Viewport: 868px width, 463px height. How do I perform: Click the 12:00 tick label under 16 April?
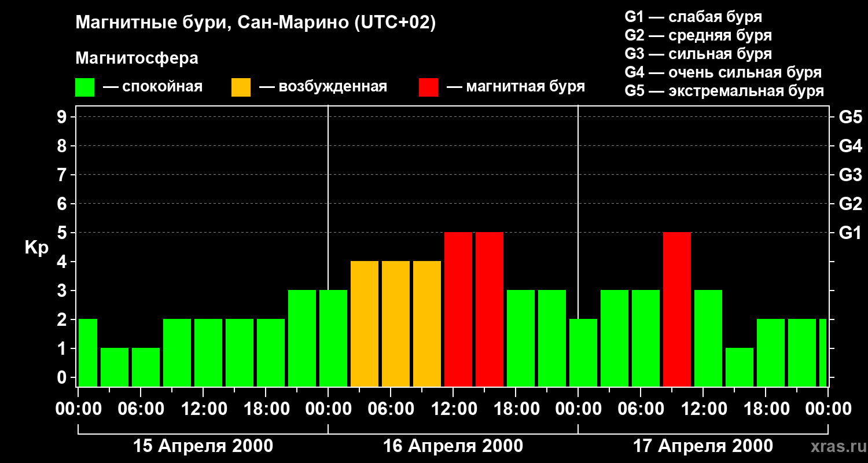click(453, 409)
